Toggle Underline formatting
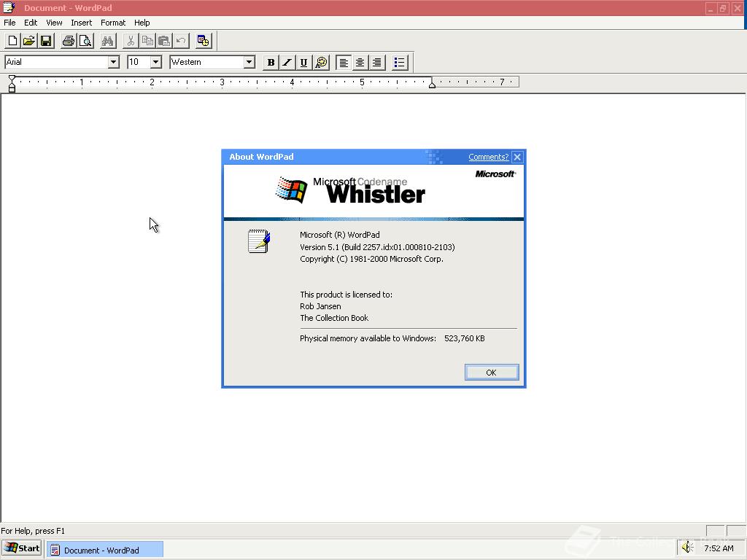This screenshot has height=560, width=747. coord(304,63)
